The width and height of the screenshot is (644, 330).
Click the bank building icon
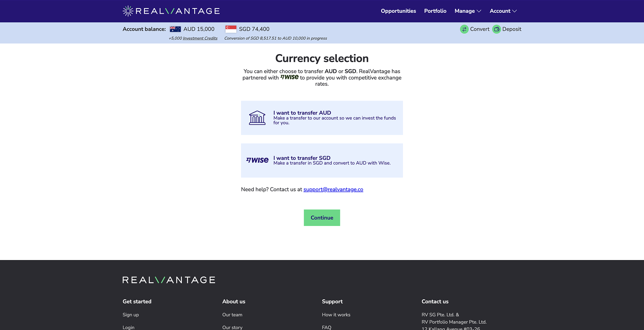[x=257, y=118]
